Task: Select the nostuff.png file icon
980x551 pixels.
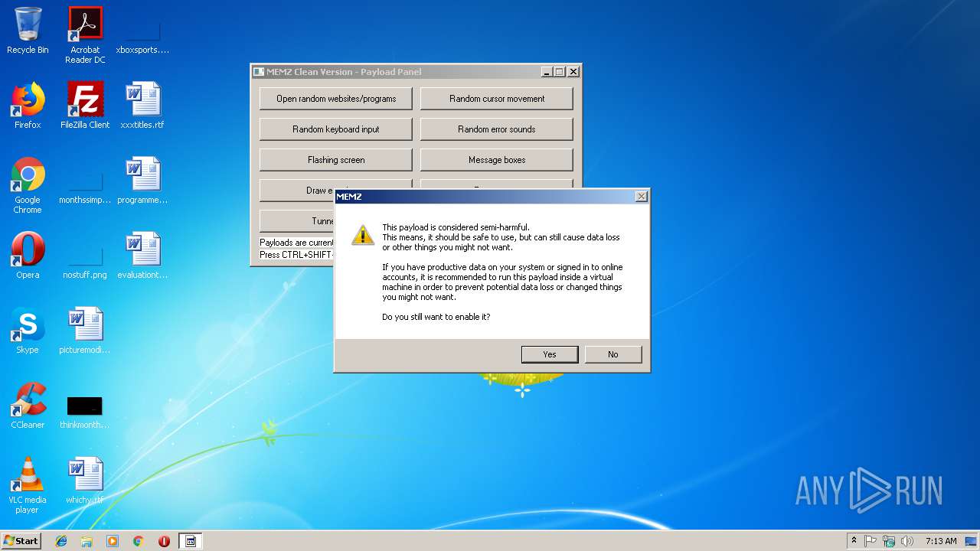Action: (85, 260)
